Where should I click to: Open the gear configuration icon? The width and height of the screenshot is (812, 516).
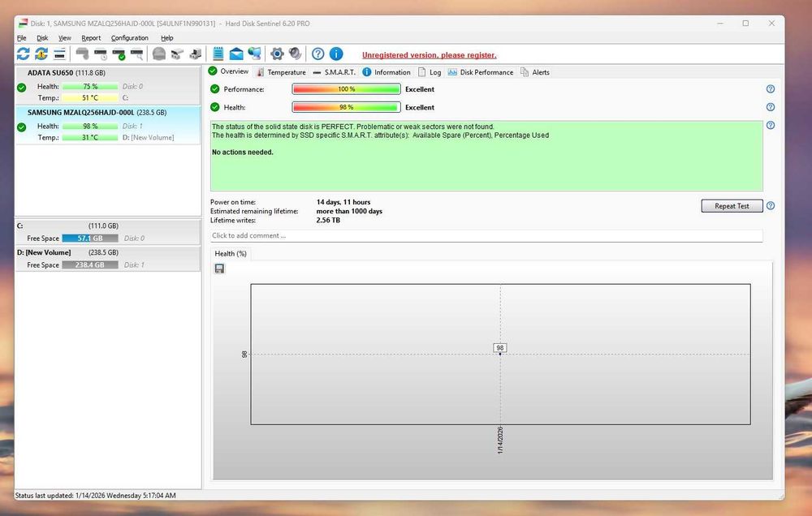[x=277, y=54]
